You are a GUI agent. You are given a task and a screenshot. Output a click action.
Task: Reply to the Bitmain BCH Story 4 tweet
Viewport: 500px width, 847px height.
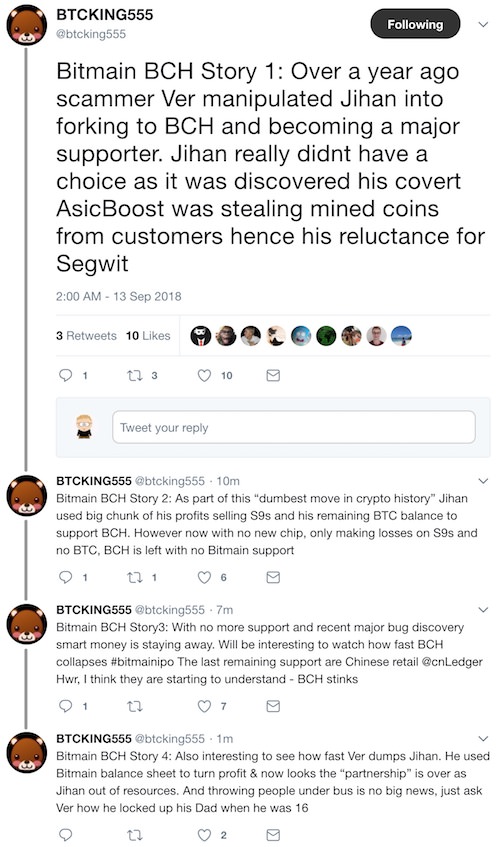65,835
